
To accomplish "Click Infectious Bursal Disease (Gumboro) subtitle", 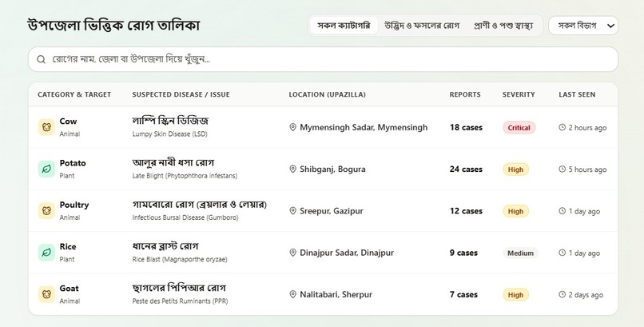I will point(185,217).
